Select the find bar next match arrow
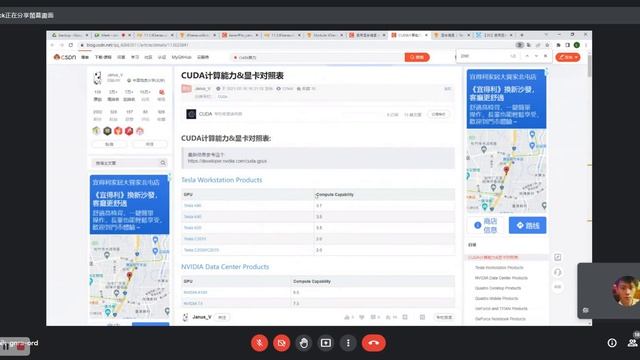The height and width of the screenshot is (360, 640). click(x=536, y=56)
